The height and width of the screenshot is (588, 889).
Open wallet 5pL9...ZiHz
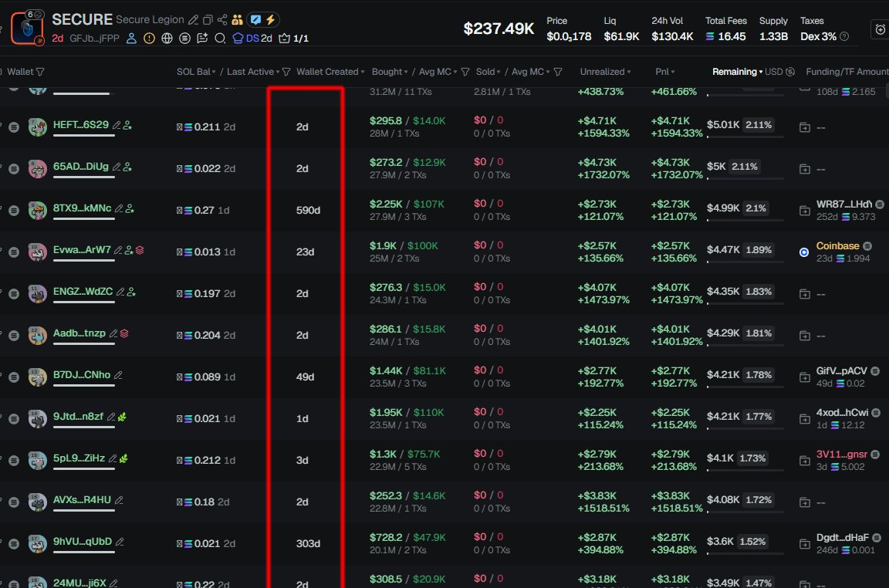click(x=79, y=458)
